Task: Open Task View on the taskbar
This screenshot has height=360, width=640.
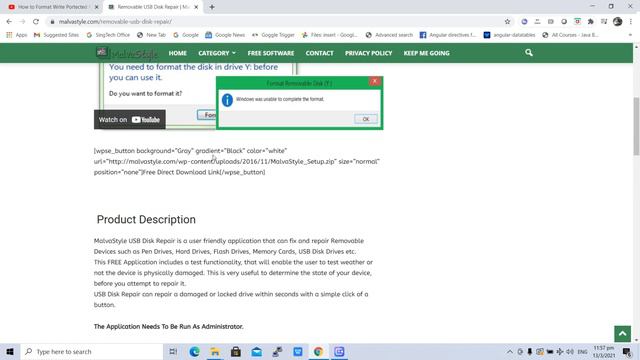Action: [x=173, y=351]
